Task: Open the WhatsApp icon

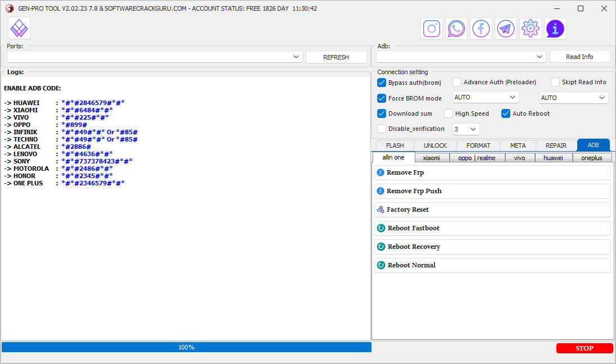Action: [456, 28]
